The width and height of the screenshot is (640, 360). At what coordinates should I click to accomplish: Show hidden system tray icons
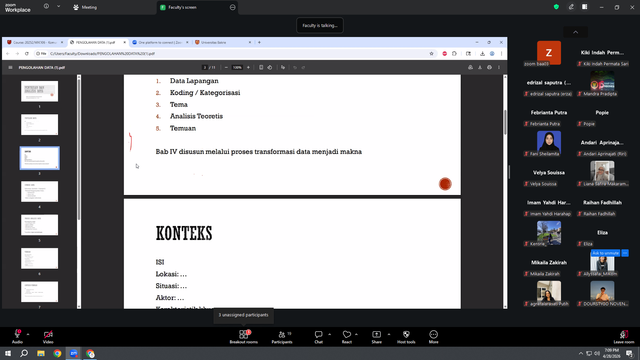[x=580, y=353]
